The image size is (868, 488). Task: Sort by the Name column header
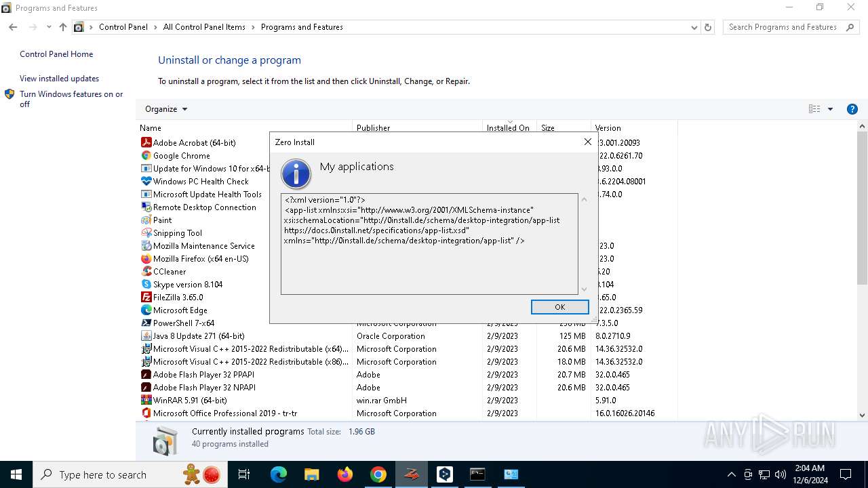tap(244, 127)
